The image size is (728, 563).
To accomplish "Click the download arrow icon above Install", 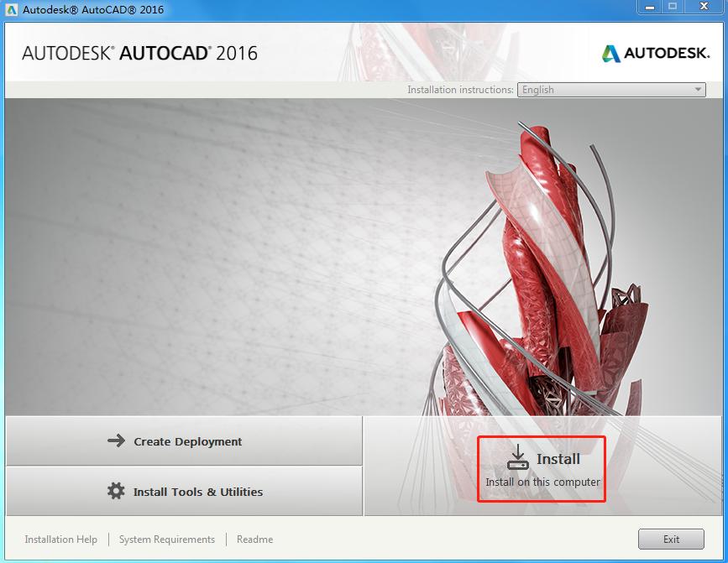I will coord(518,454).
